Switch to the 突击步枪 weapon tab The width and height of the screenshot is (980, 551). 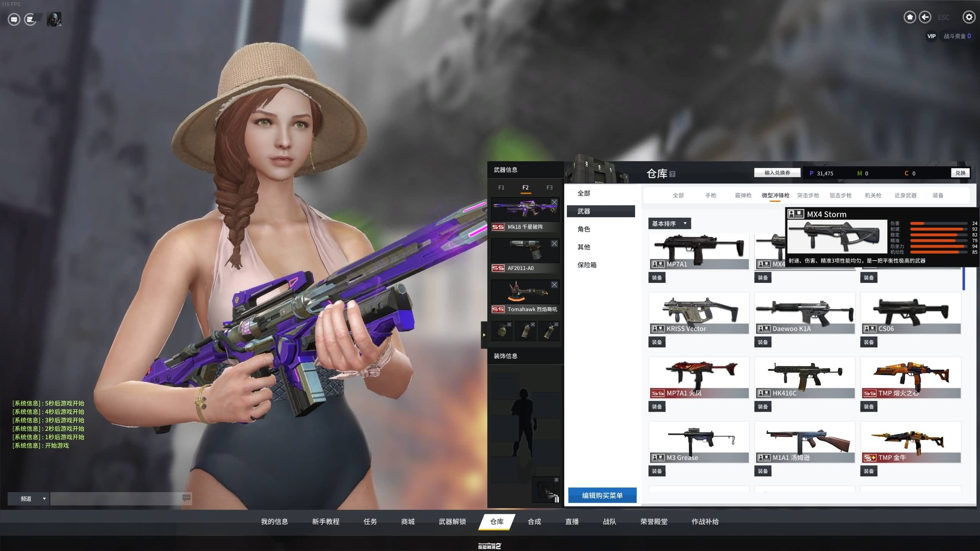(808, 196)
